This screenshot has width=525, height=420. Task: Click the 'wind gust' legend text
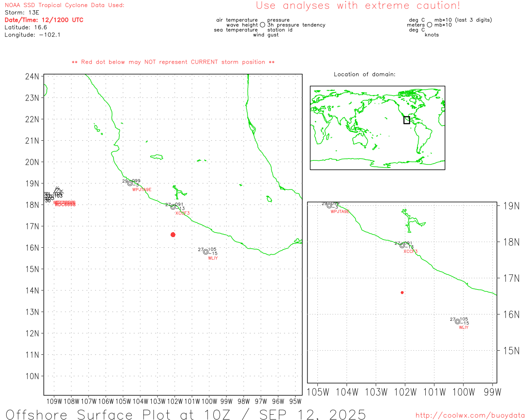[266, 34]
